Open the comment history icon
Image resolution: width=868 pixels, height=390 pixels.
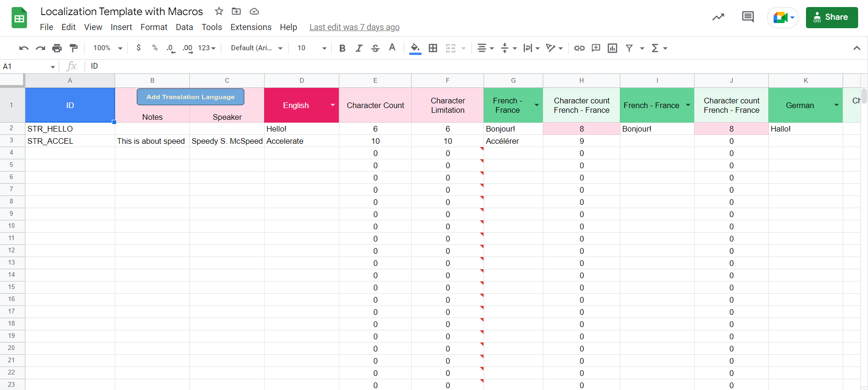pos(747,17)
